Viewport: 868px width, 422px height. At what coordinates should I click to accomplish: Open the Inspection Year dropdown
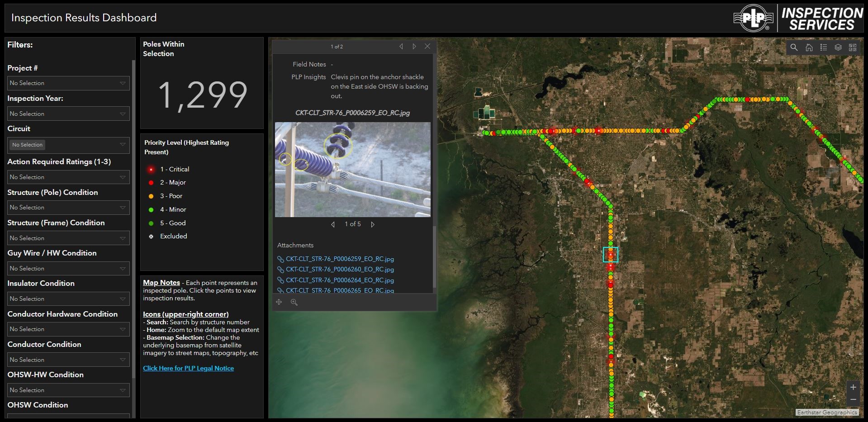[69, 114]
